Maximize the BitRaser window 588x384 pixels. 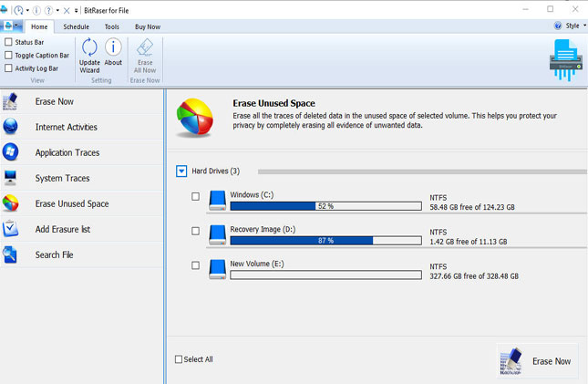(550, 9)
